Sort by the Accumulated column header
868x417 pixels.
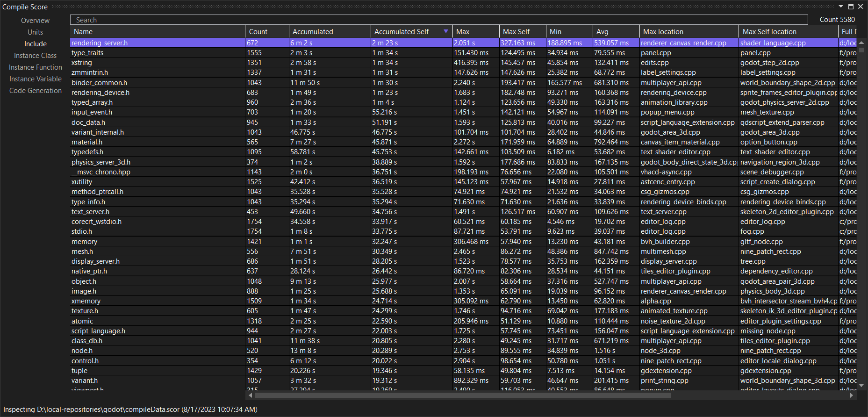(x=330, y=31)
